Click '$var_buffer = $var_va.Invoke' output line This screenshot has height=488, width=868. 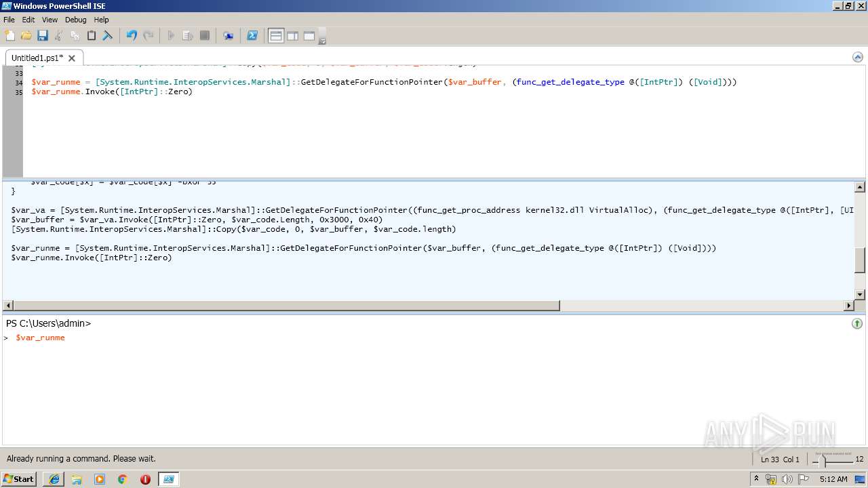(197, 220)
